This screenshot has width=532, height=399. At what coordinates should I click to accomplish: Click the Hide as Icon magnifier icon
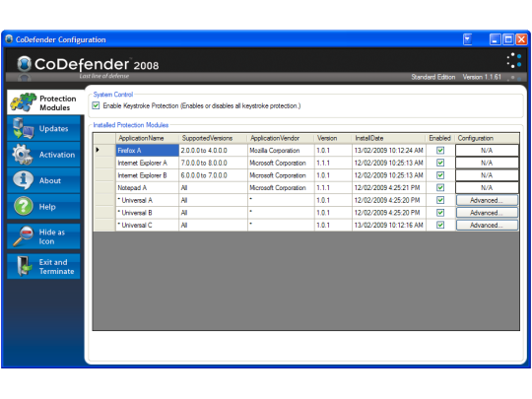tap(23, 236)
